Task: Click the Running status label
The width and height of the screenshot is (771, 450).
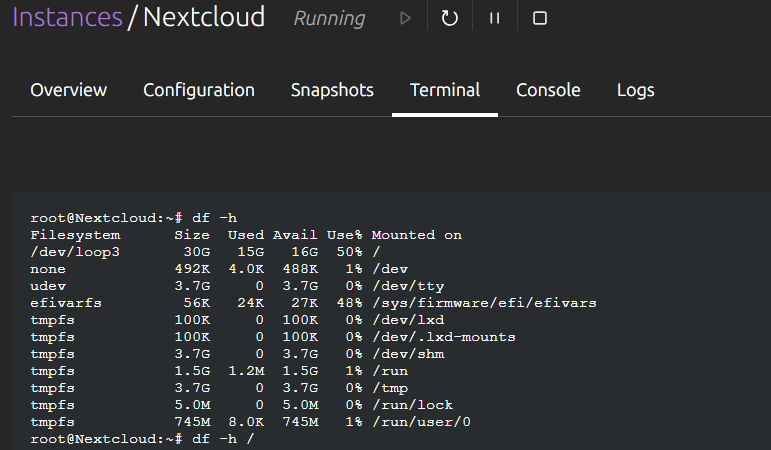Action: coord(329,19)
